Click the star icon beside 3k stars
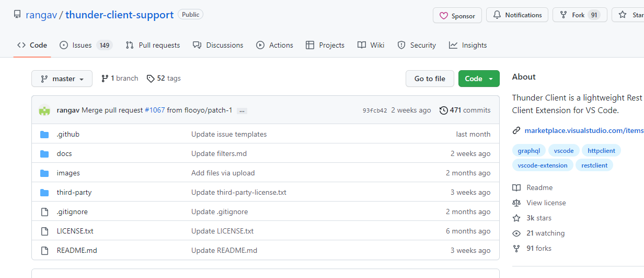Screen dimensions: 644x278 point(516,218)
